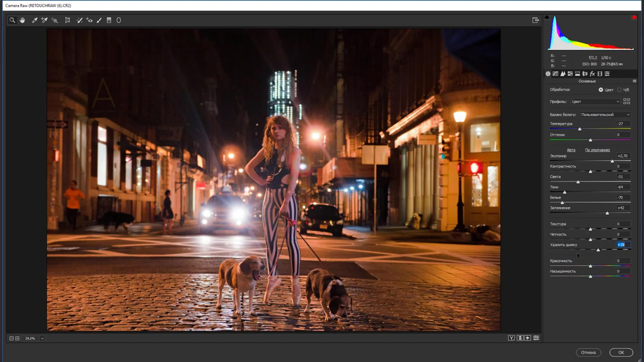Viewport: 644px width, 362px height.
Task: Click the Затемнение value field +42
Action: (623, 208)
